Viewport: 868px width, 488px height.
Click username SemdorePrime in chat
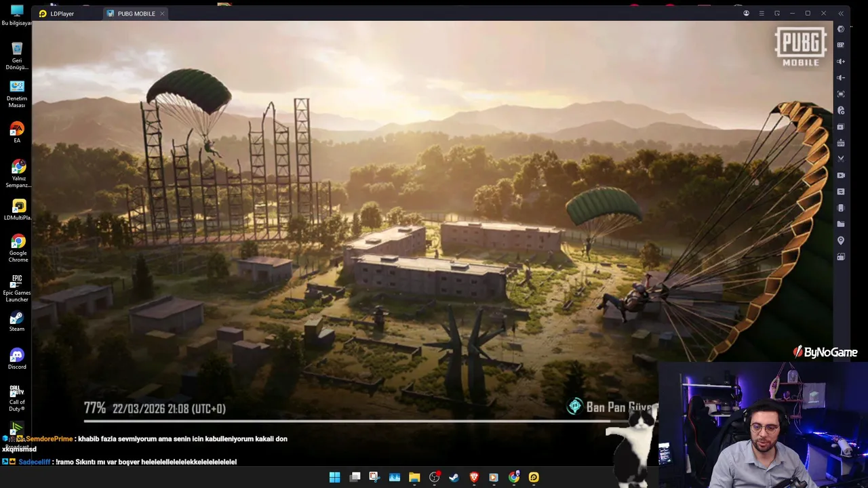tap(49, 439)
